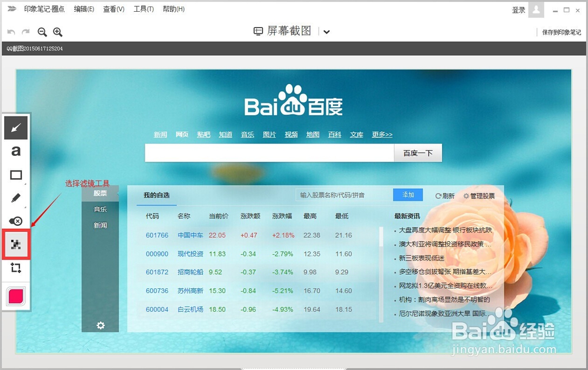Select the 股票 side tab

point(100,194)
